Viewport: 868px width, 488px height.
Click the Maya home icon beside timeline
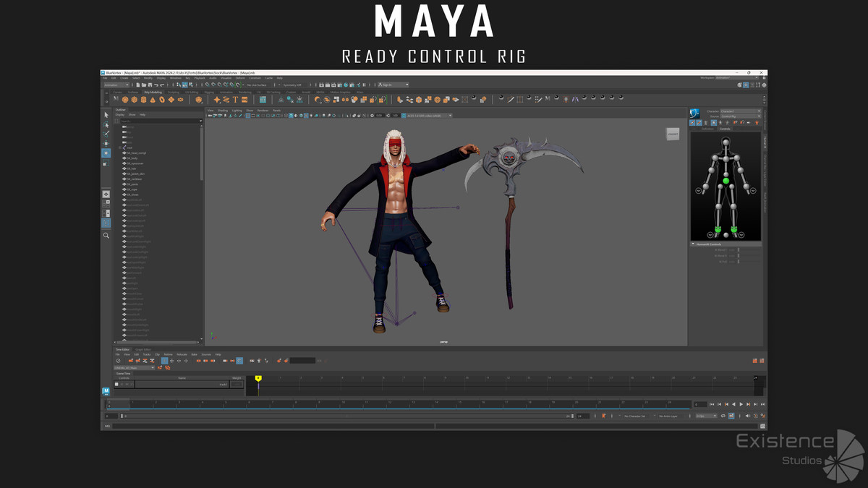pyautogui.click(x=106, y=390)
